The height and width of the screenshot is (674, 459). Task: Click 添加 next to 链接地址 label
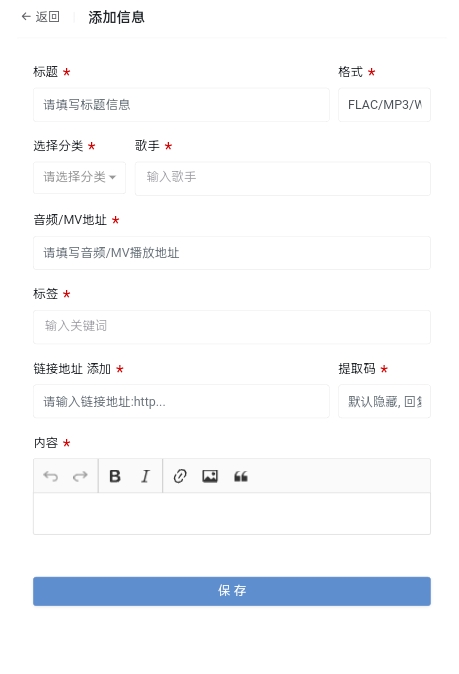(99, 369)
